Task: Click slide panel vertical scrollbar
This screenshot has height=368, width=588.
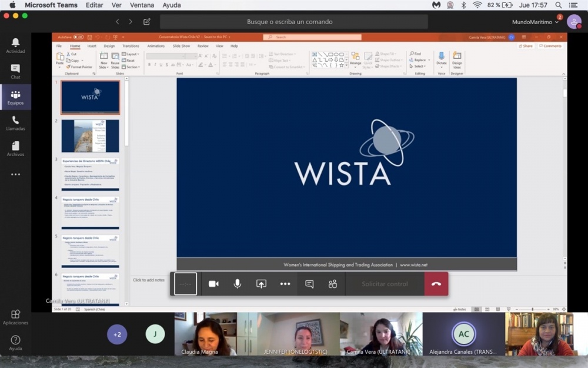Action: [126, 191]
